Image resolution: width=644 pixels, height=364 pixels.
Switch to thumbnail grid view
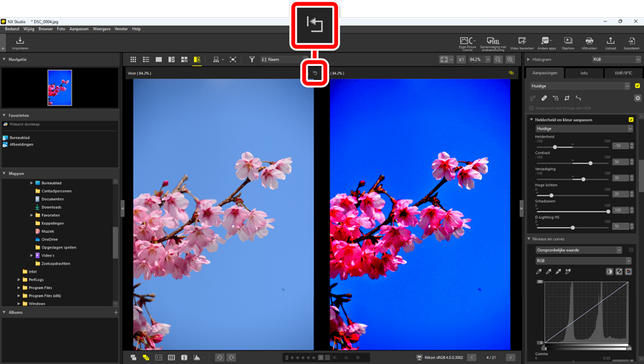tap(133, 59)
